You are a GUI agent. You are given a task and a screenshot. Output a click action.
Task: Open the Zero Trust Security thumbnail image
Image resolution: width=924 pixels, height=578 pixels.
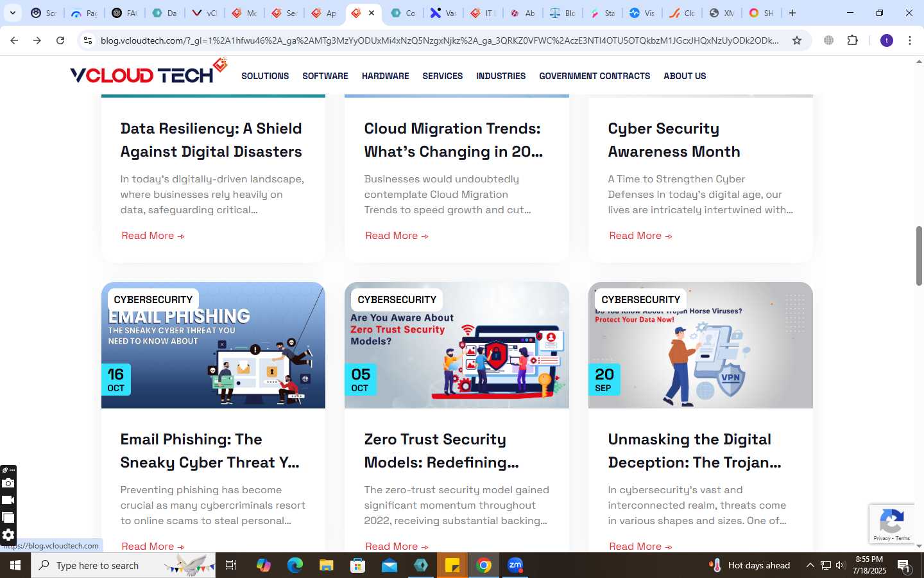[457, 345]
